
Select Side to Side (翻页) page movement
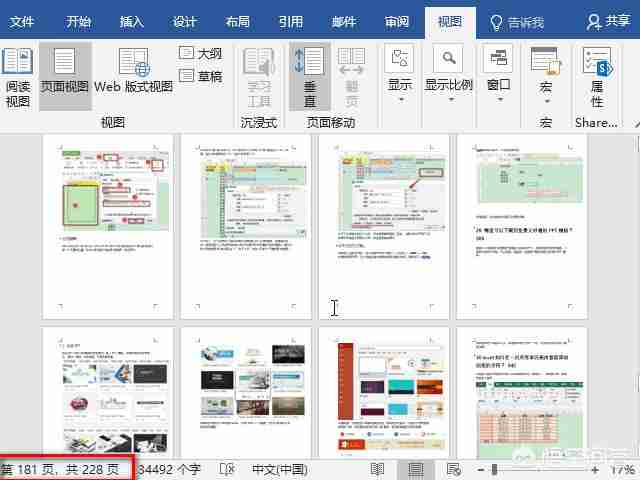tap(352, 77)
